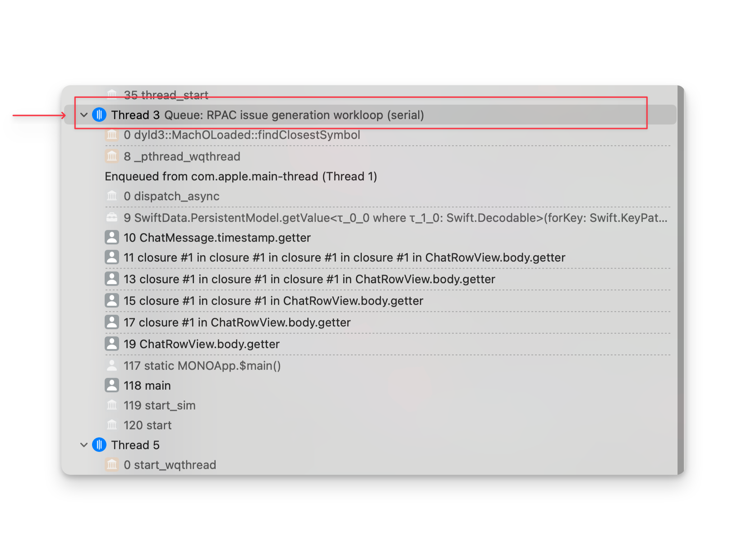Click the blue Thread 3 icon
The image size is (747, 560).
pyautogui.click(x=99, y=115)
